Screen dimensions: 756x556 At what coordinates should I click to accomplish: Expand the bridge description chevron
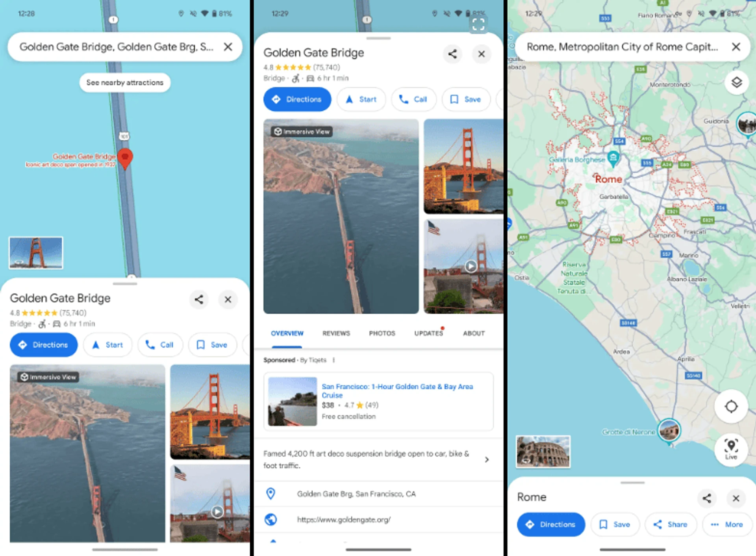[x=487, y=459]
